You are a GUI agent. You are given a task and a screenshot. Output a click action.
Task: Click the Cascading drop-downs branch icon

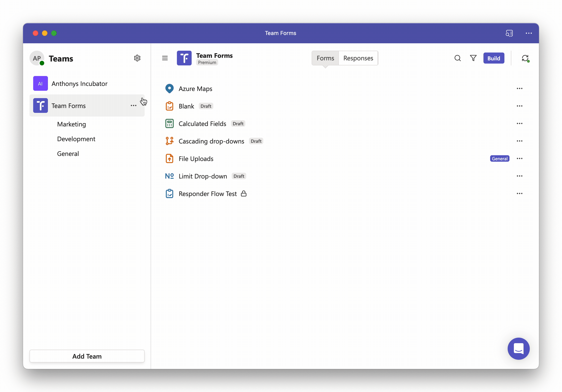pyautogui.click(x=169, y=141)
